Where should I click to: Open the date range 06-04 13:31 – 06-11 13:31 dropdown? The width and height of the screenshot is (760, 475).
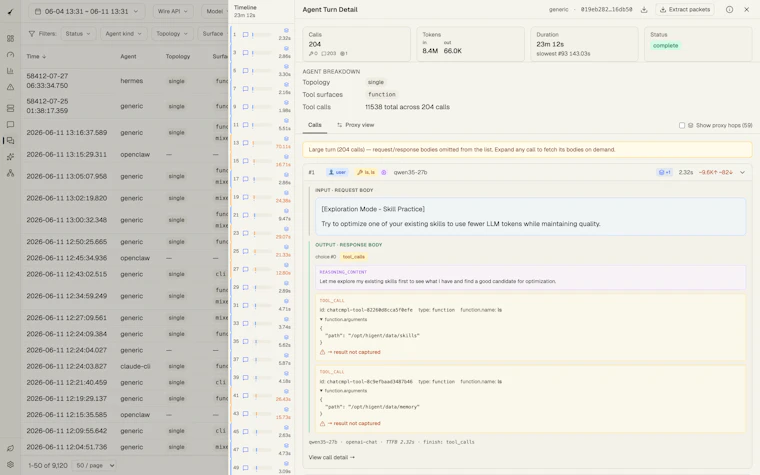point(86,11)
